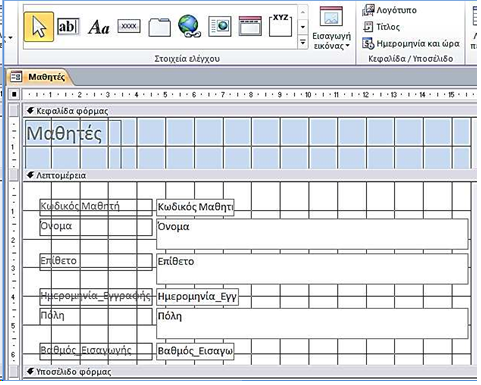Select the Όνομα label
The width and height of the screenshot is (481, 385).
tap(96, 227)
